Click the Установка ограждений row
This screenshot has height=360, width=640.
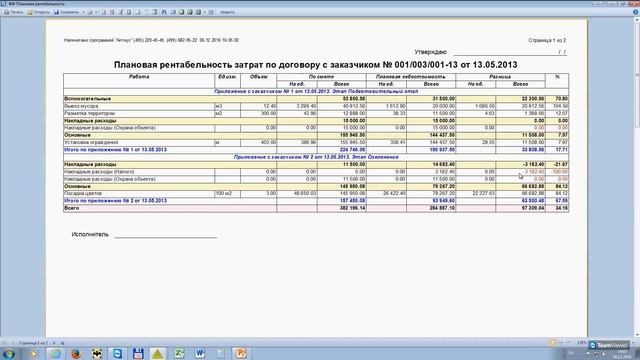[316, 142]
